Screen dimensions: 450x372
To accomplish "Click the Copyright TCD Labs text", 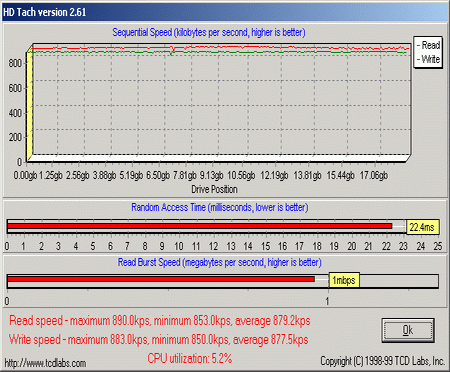I will (383, 361).
